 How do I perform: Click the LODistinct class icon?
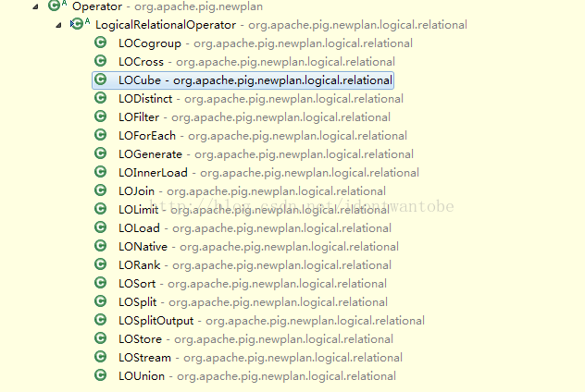coord(100,98)
